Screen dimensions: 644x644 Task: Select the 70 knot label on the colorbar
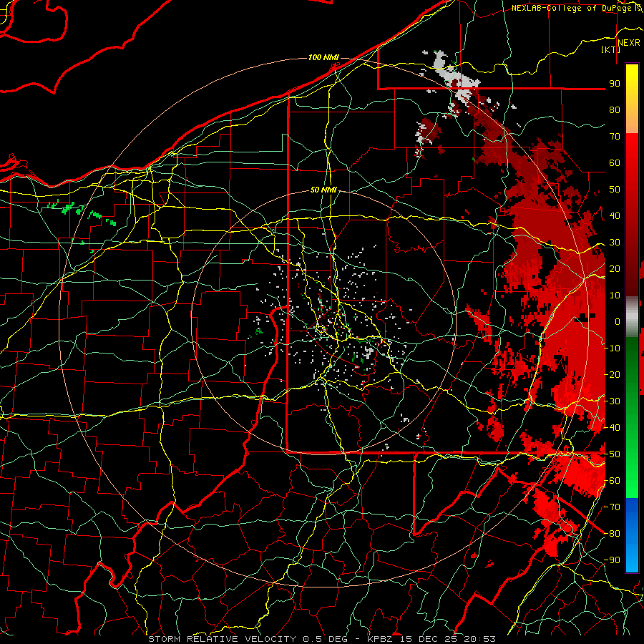point(615,137)
